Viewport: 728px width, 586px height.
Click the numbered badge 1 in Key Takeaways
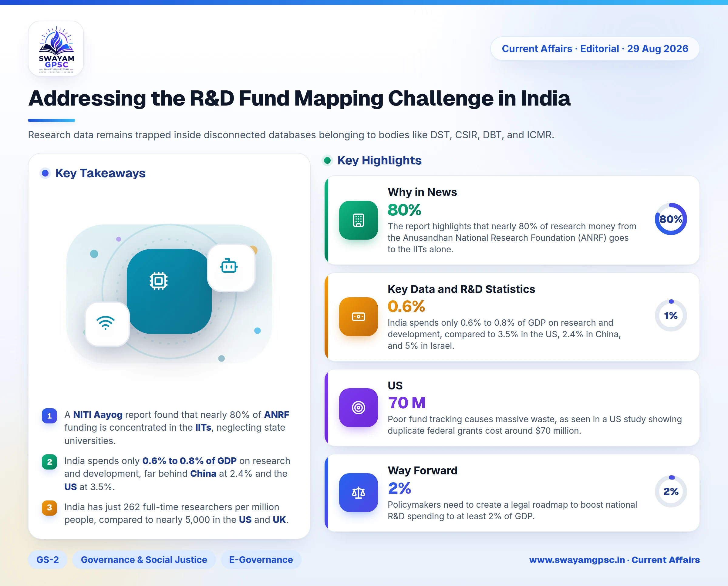tap(49, 416)
